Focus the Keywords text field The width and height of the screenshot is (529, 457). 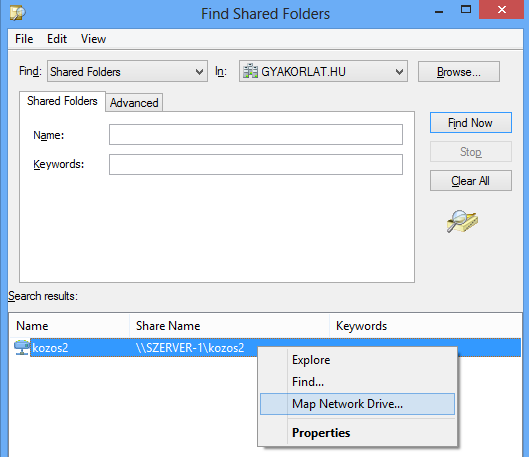pos(256,165)
